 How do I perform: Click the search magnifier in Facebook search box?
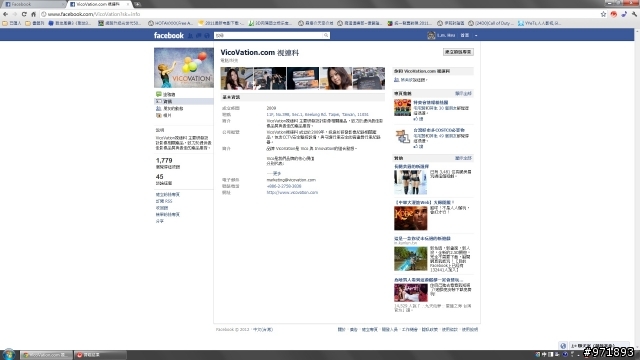click(x=326, y=36)
